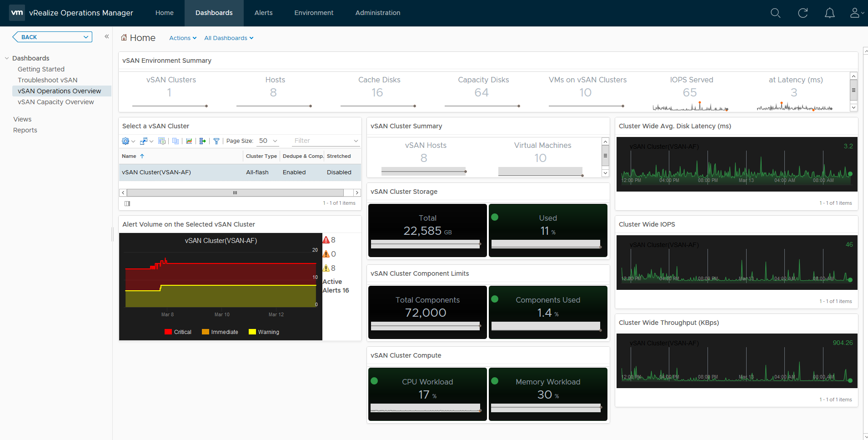Click the cluster table horizontal scrollbar thumb

(235, 193)
